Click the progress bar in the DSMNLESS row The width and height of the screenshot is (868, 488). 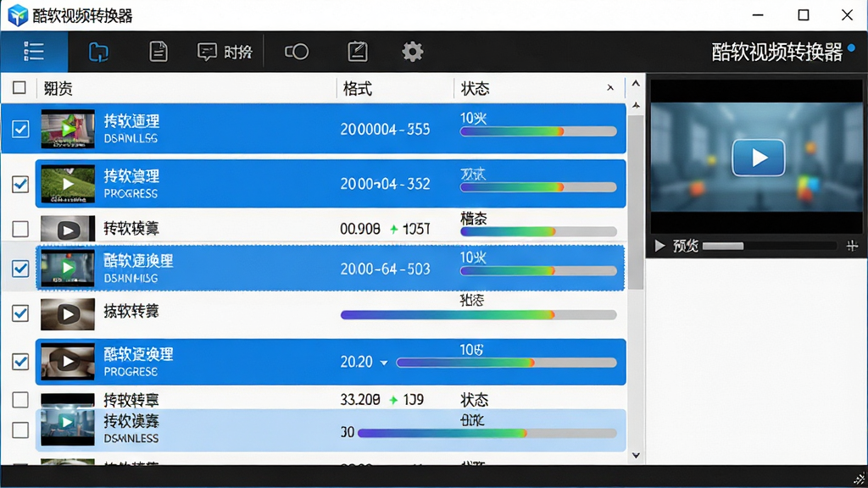487,433
